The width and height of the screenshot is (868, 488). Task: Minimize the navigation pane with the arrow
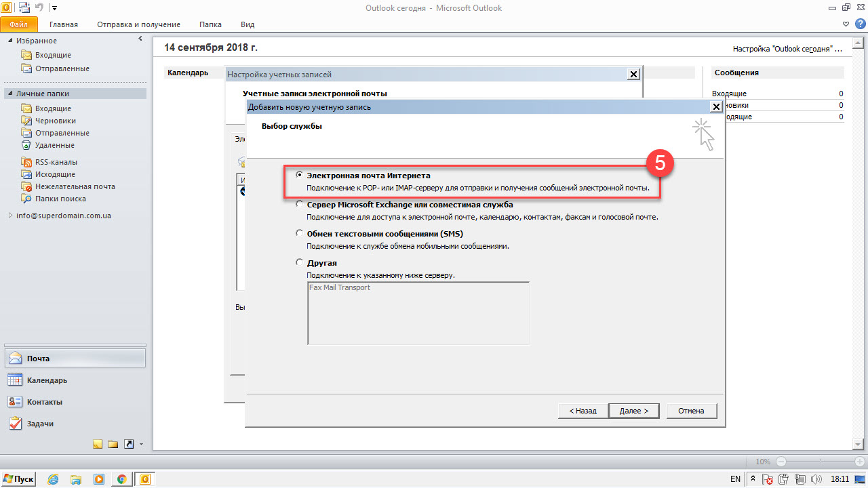coord(140,40)
